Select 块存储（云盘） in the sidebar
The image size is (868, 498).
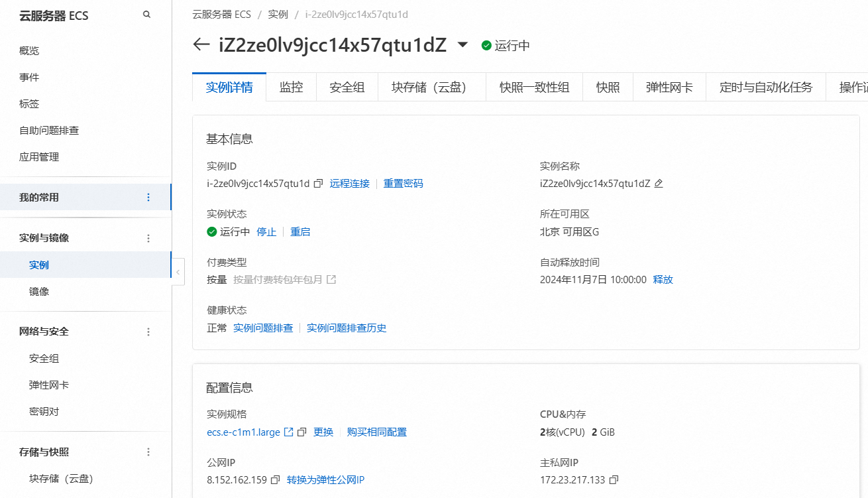61,479
